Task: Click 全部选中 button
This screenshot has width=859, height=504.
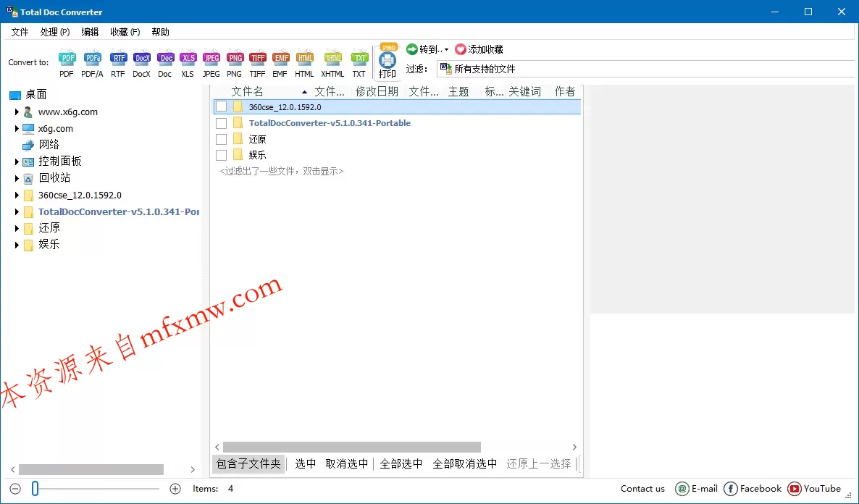Action: click(x=401, y=464)
